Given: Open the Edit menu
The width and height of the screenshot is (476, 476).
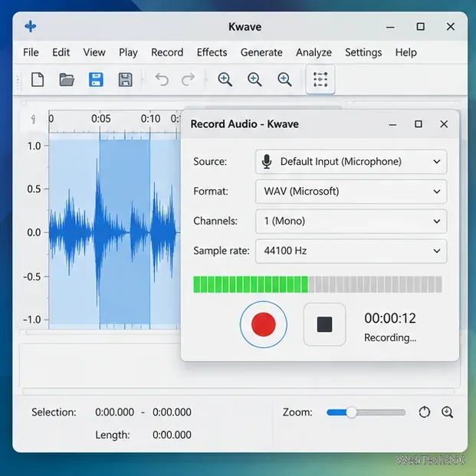Looking at the screenshot, I should point(61,52).
